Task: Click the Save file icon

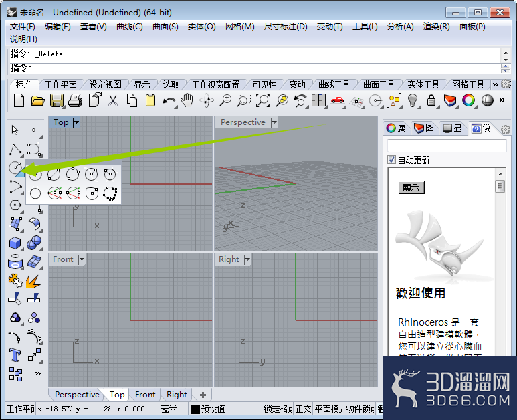Action: (x=57, y=100)
